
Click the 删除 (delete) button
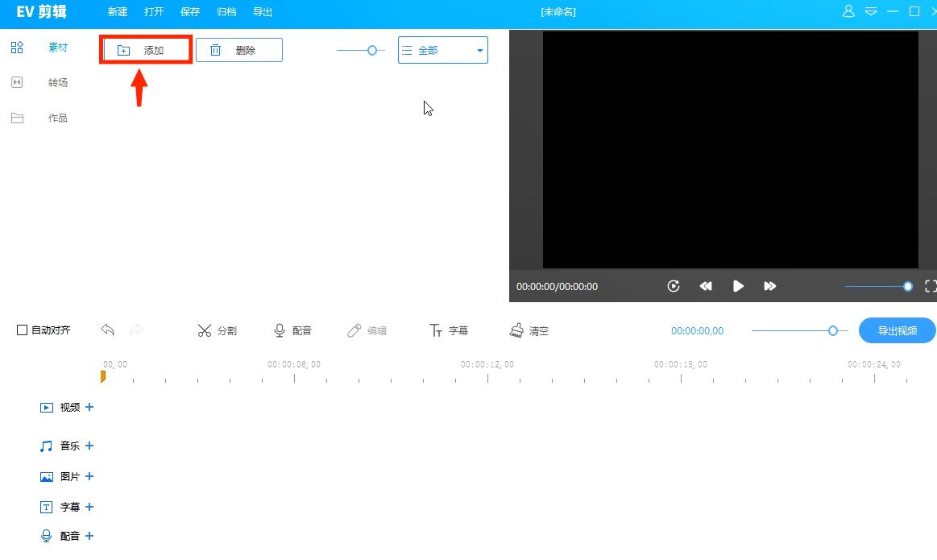click(239, 50)
